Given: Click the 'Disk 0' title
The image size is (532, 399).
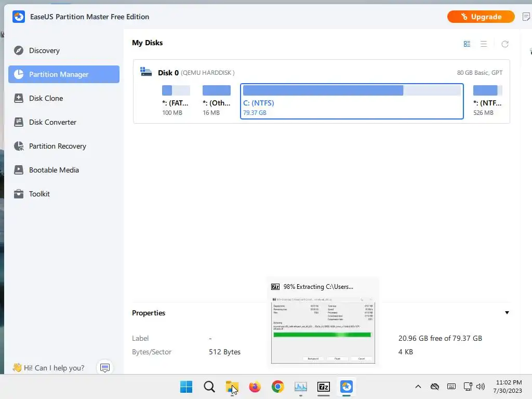Looking at the screenshot, I should click(168, 73).
